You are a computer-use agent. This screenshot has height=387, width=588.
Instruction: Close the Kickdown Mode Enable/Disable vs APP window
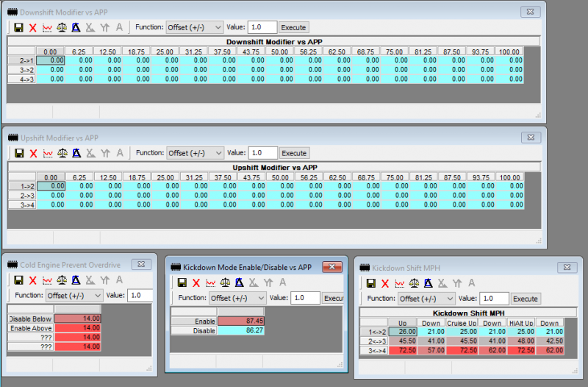click(333, 266)
